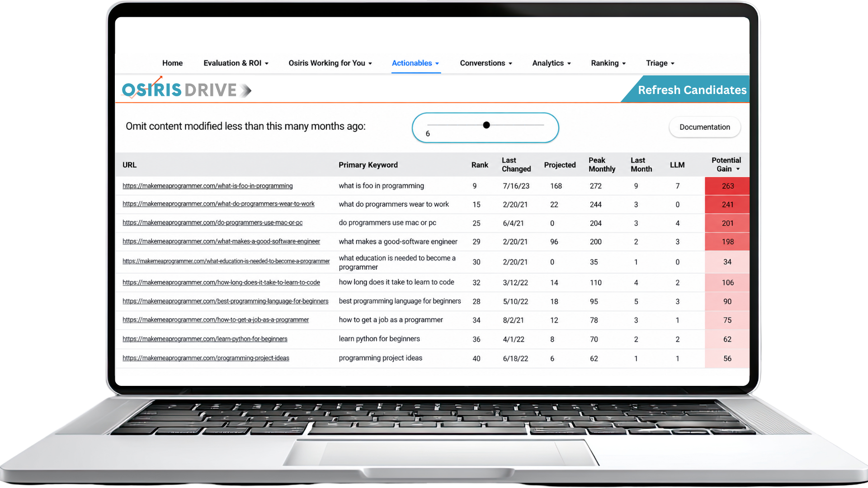Viewport: 868px width, 488px height.
Task: Click keyword 'do programmers use mac or pc'
Action: pos(387,223)
